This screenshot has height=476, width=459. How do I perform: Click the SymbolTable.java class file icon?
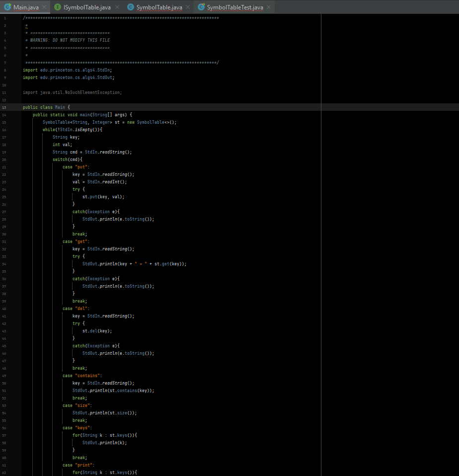(130, 7)
